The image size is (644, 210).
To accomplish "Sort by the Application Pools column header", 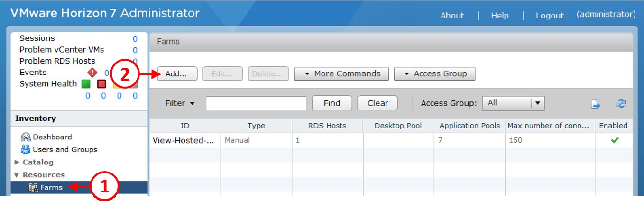I will 469,126.
